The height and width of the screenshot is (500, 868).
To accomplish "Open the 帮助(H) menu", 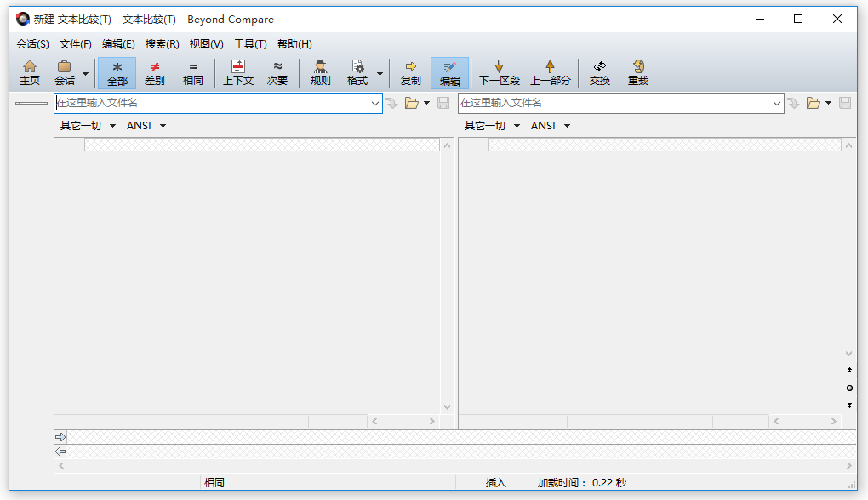I will pos(294,43).
